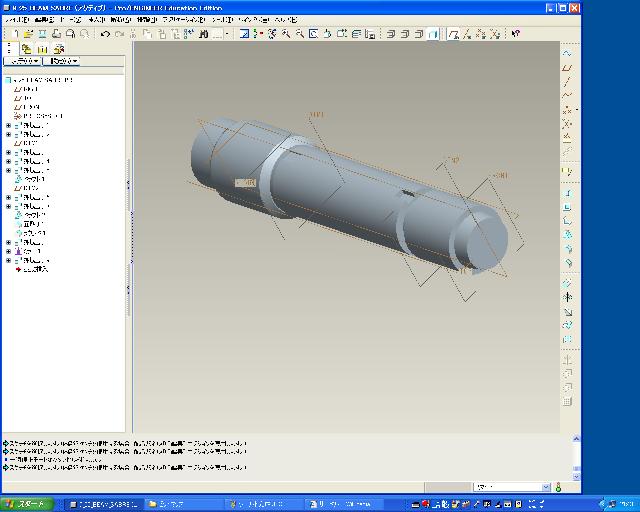The width and height of the screenshot is (640, 512).
Task: Click the Print icon in top toolbar
Action: (x=57, y=33)
